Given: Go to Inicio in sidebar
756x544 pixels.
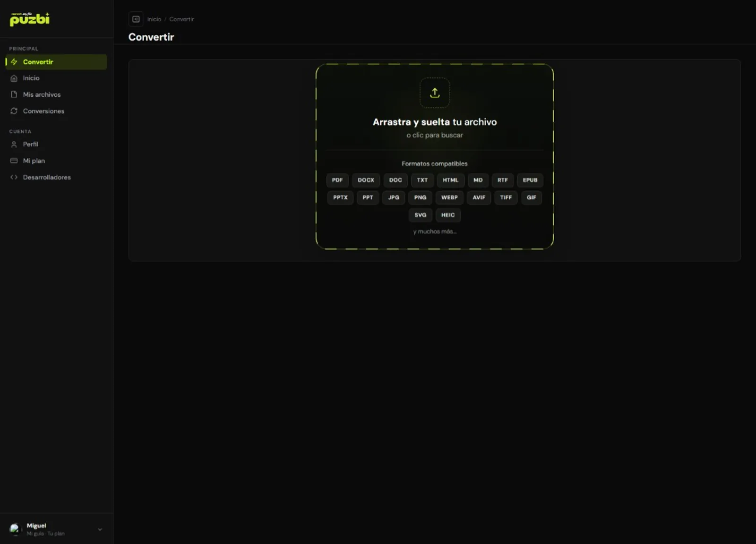Looking at the screenshot, I should tap(56, 78).
